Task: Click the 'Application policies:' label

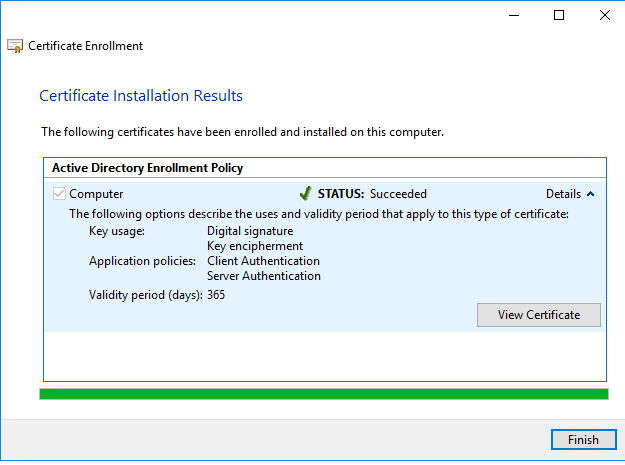Action: (x=142, y=261)
